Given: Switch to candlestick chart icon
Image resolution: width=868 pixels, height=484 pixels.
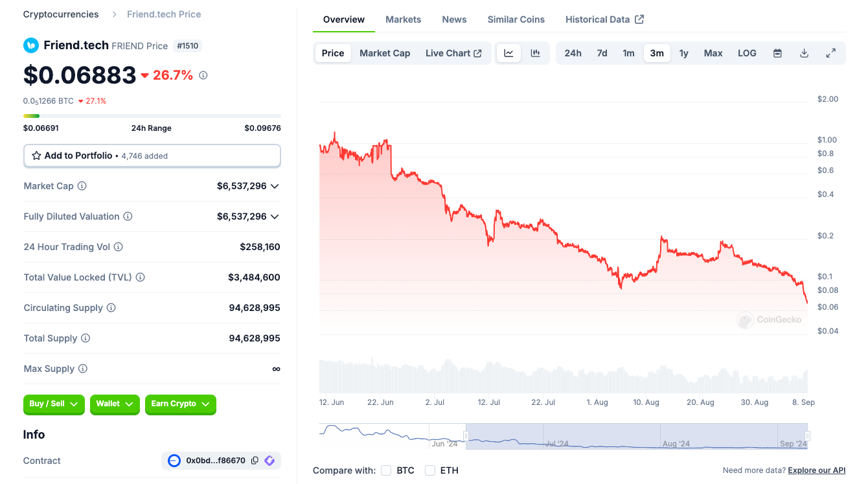Looking at the screenshot, I should coord(535,53).
